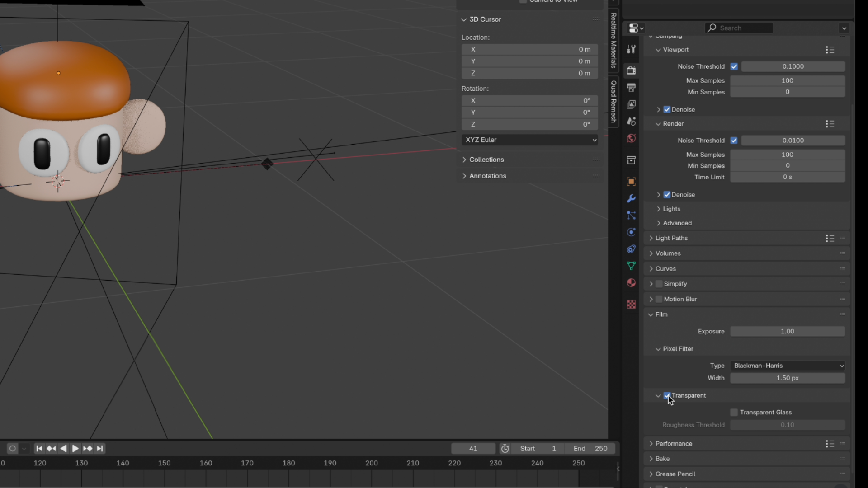Jump to the previous keyframe

click(51, 449)
